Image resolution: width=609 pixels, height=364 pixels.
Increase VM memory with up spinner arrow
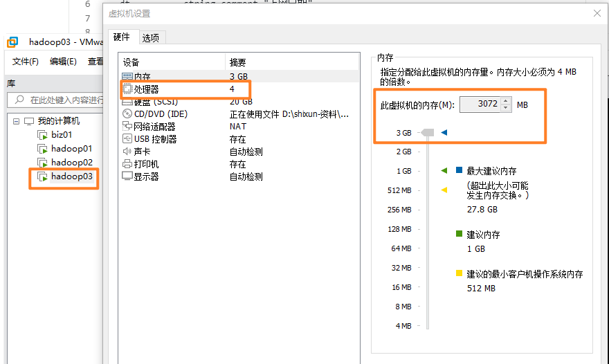tap(505, 101)
